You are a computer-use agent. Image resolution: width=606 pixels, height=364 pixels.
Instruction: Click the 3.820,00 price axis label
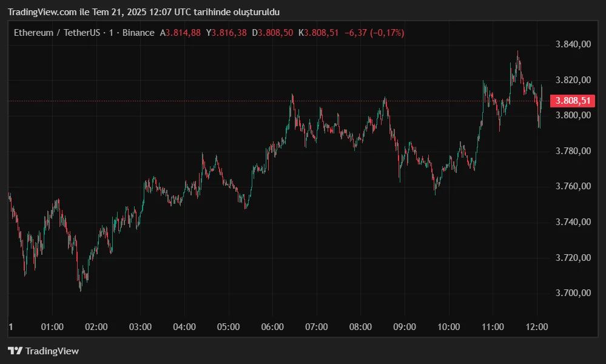[x=573, y=80]
